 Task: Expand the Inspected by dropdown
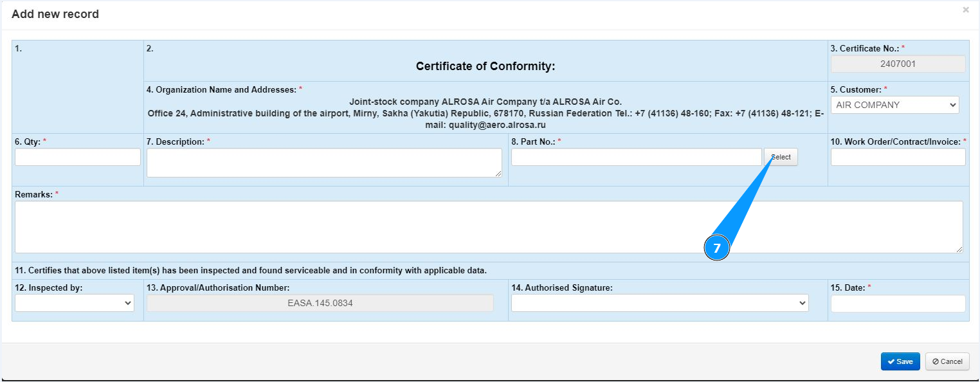click(75, 304)
